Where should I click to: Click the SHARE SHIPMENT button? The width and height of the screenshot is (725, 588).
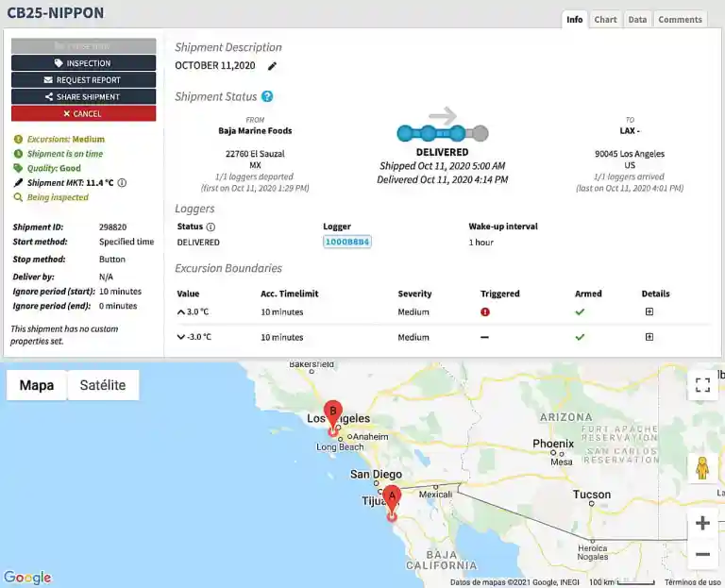84,96
